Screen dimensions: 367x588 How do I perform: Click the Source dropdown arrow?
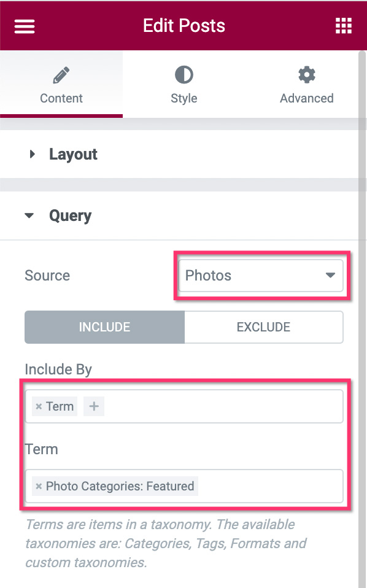tap(330, 275)
